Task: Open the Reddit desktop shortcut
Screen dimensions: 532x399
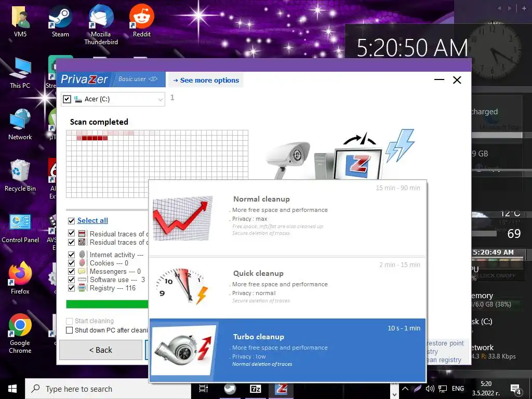Action: (141, 21)
